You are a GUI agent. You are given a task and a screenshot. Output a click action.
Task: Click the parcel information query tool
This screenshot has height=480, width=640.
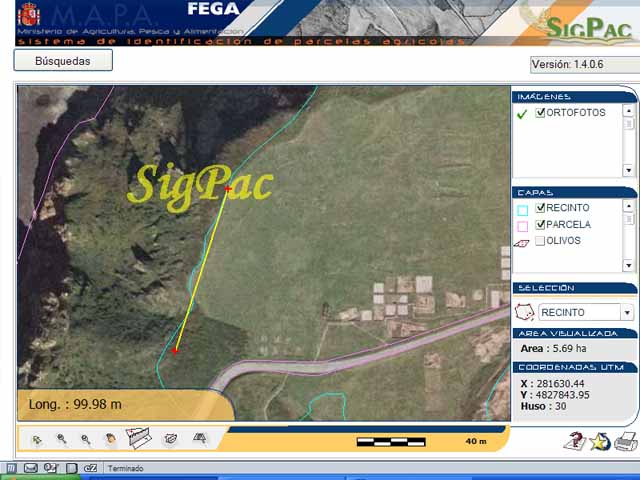coord(170,439)
